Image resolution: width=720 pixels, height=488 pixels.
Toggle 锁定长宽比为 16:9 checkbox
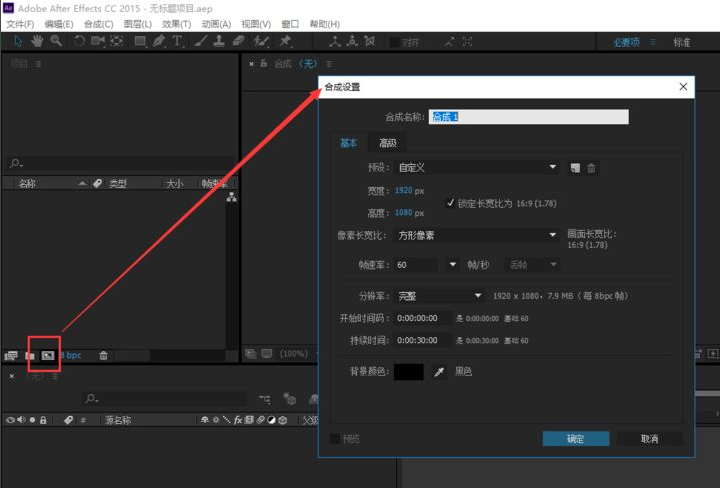pos(450,203)
